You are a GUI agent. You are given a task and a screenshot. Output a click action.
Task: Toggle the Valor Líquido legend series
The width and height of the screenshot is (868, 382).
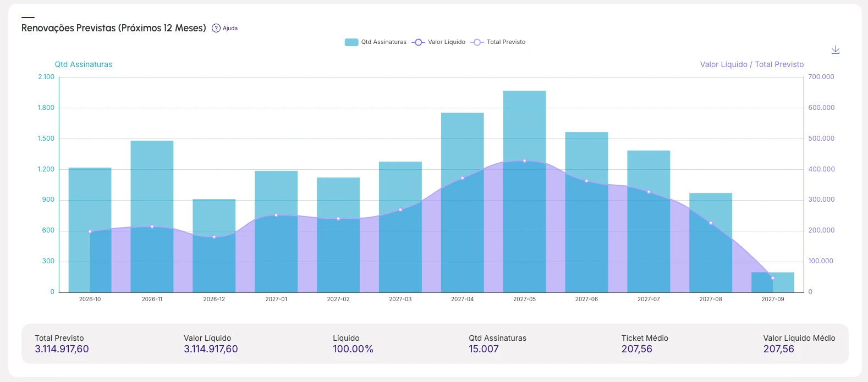pyautogui.click(x=447, y=42)
